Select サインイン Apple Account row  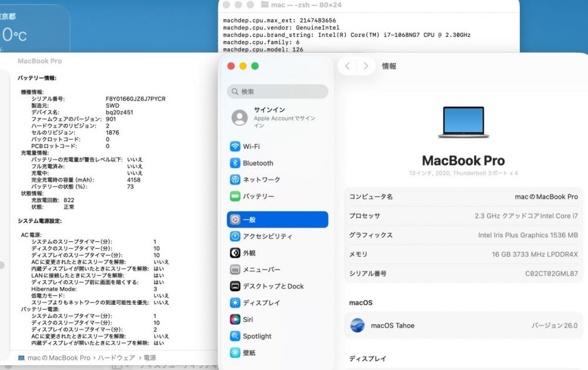point(278,117)
